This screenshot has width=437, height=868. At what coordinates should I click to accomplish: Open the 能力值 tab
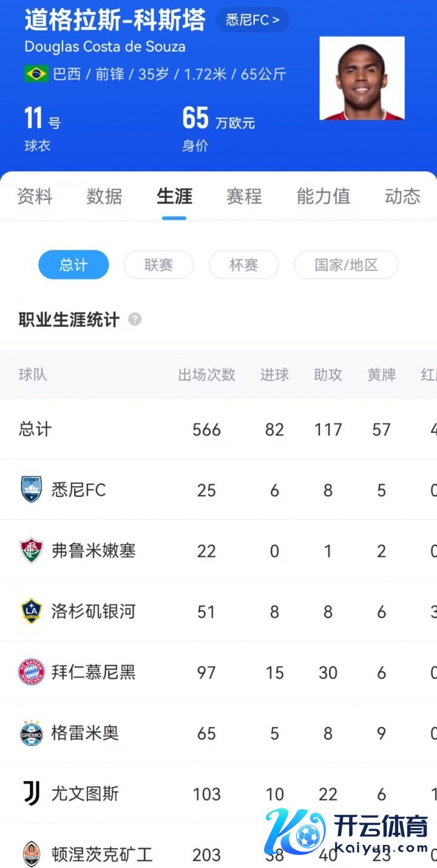click(x=323, y=196)
